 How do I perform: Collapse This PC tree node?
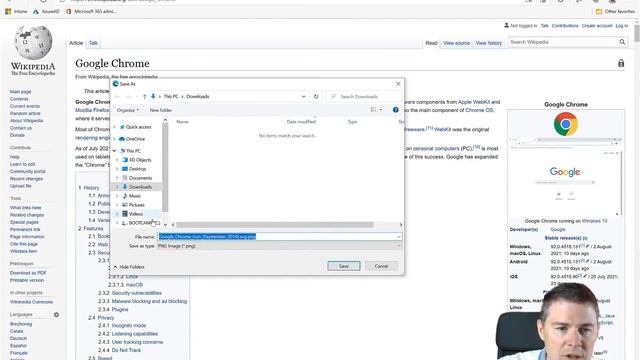point(114,151)
